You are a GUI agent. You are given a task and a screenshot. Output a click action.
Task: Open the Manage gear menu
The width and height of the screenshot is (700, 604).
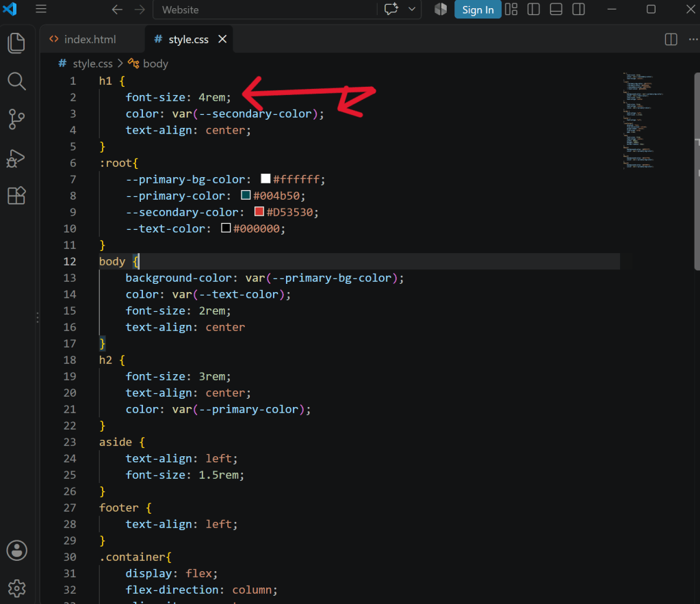tap(16, 588)
